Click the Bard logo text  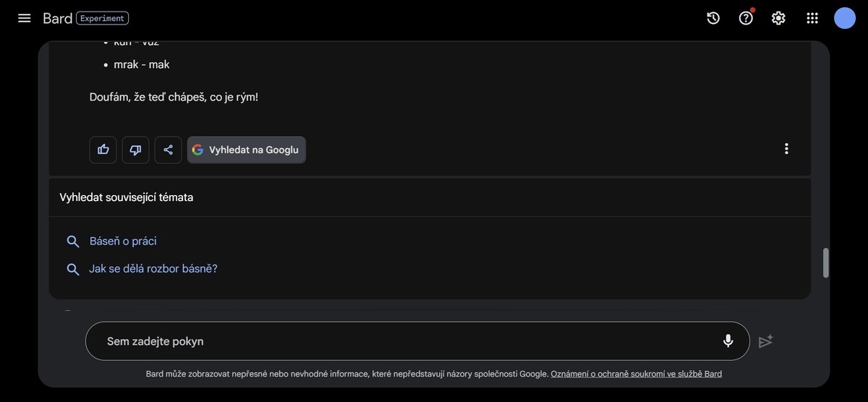pyautogui.click(x=57, y=18)
